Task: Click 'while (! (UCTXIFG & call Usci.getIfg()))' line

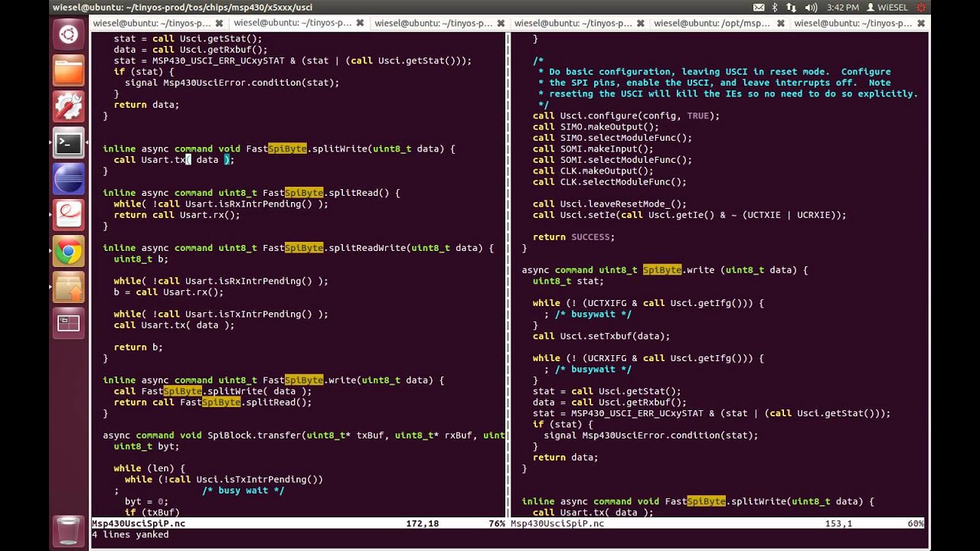Action: 648,303
